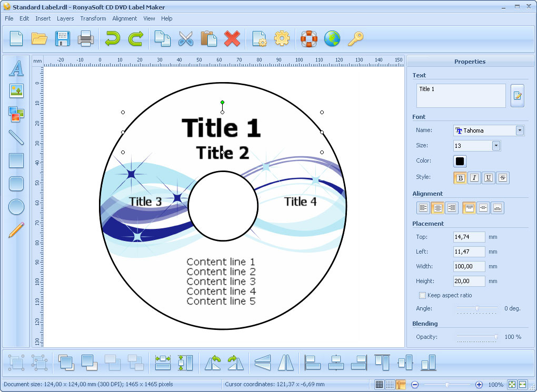This screenshot has height=392, width=537.
Task: Toggle Italic font style
Action: click(x=474, y=178)
